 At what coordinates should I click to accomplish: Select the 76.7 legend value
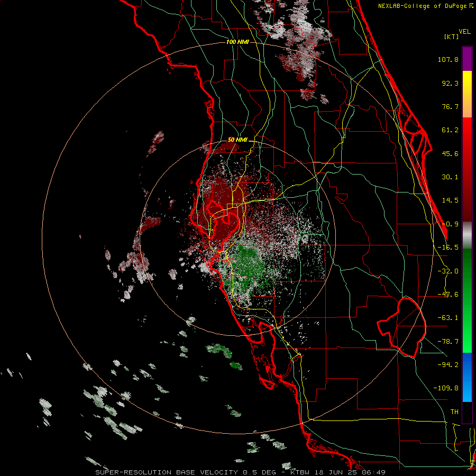[x=450, y=106]
